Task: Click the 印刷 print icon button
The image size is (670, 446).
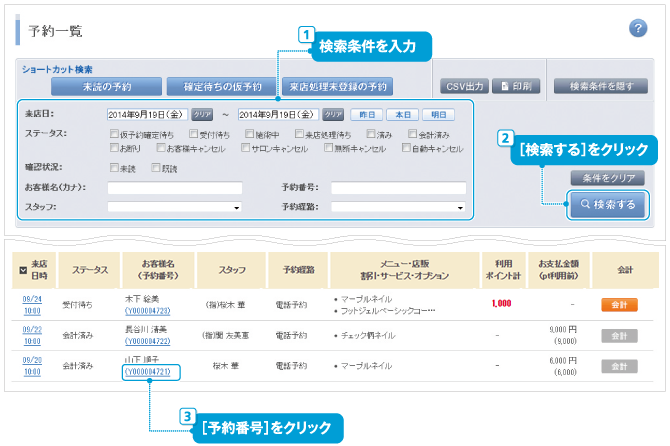Action: click(517, 86)
